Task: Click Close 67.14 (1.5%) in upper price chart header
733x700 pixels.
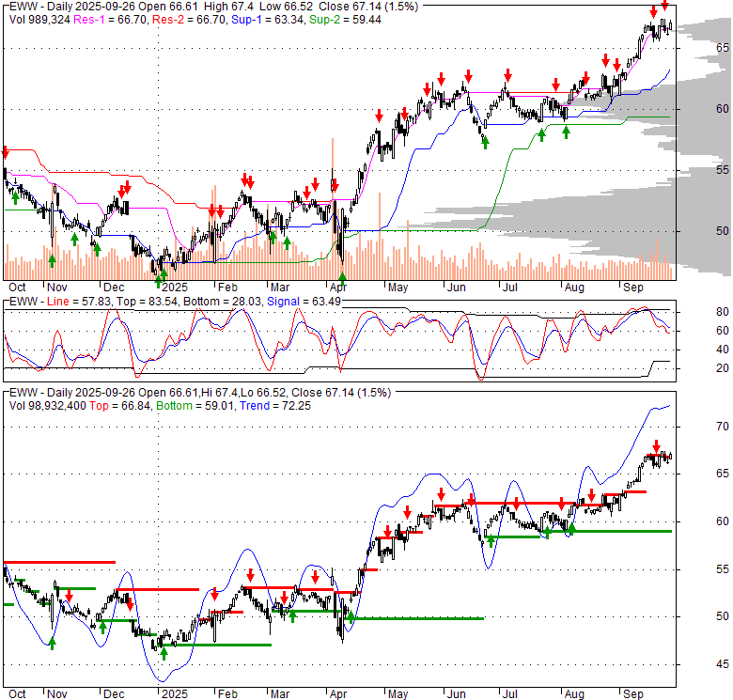Action: click(x=368, y=7)
